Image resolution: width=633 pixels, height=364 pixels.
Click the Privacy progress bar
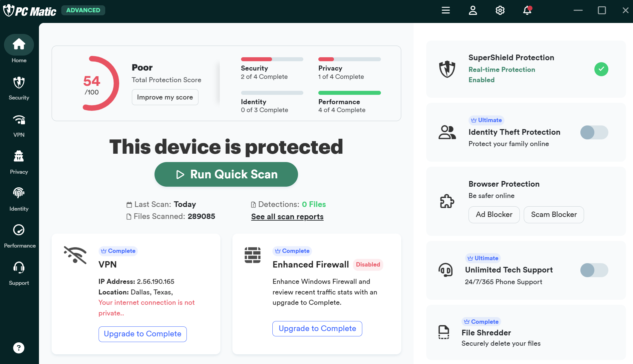pos(349,59)
